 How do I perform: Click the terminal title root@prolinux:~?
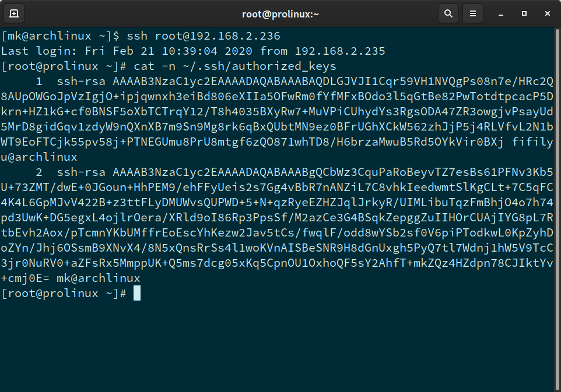[x=280, y=13]
